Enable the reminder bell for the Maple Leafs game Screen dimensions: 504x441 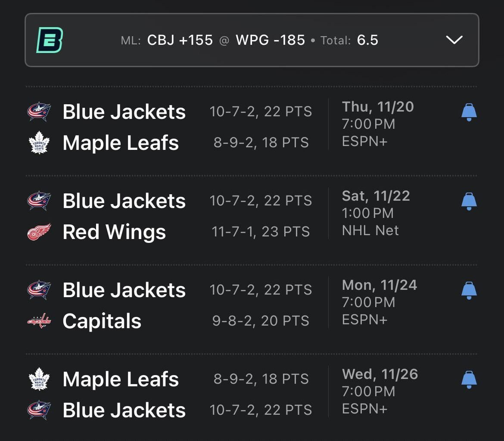point(469,111)
